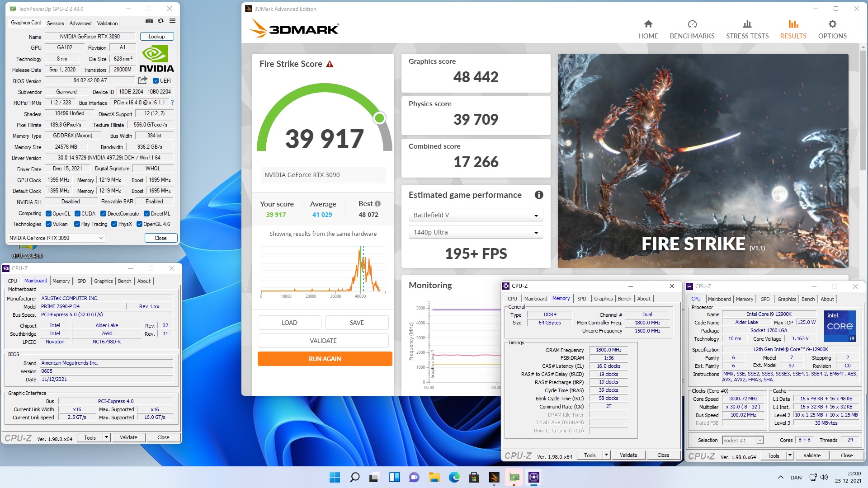Screen dimensions: 868x488
Task: Click the score distribution chart
Action: click(x=323, y=270)
